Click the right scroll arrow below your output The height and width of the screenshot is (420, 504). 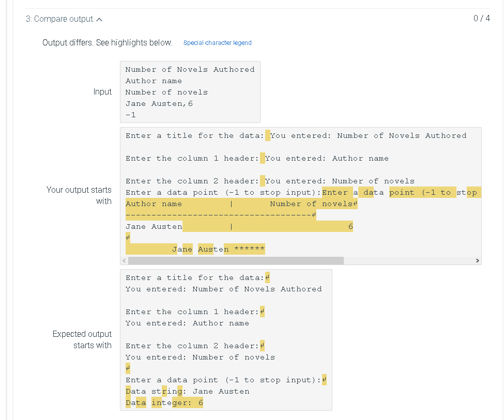(477, 261)
